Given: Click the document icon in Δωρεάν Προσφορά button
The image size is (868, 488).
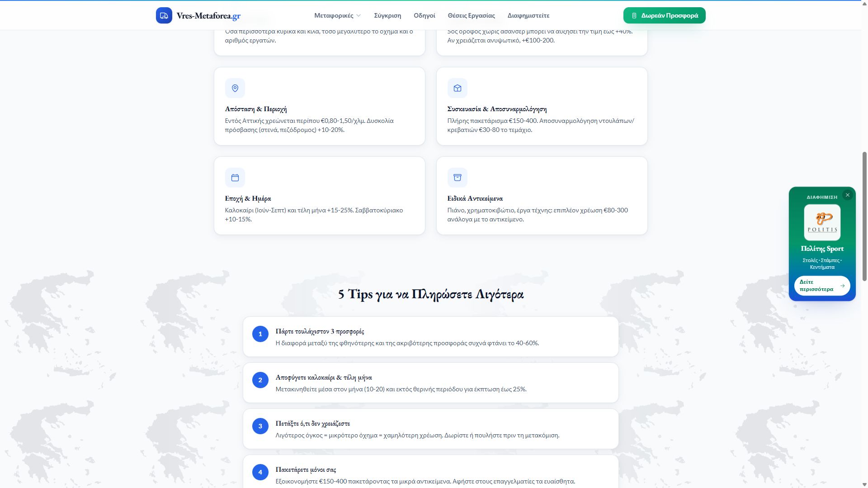Looking at the screenshot, I should 634,15.
